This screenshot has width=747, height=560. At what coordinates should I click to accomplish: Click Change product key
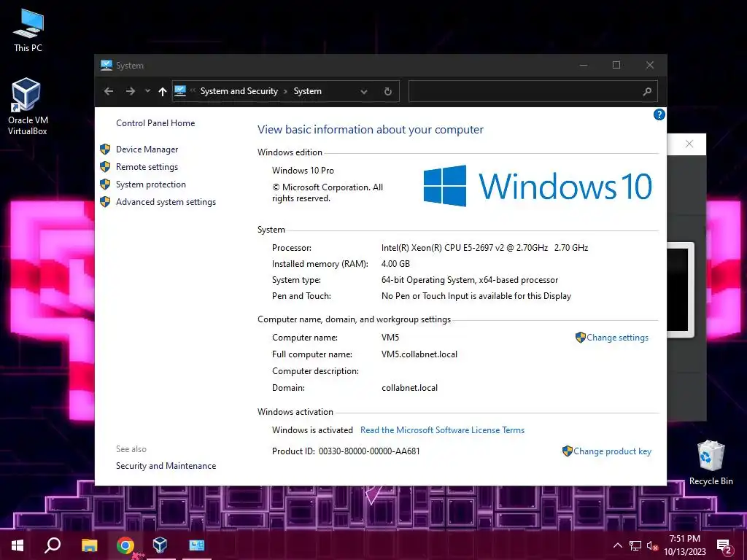click(612, 451)
